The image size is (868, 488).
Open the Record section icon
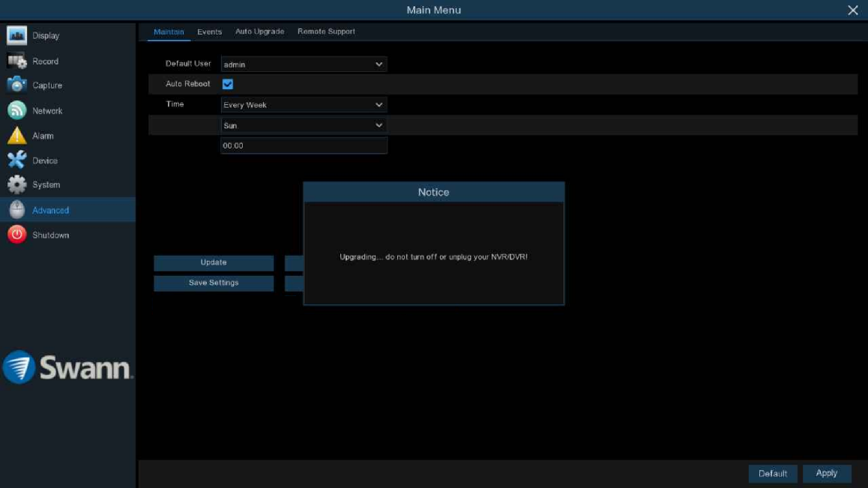(x=16, y=61)
